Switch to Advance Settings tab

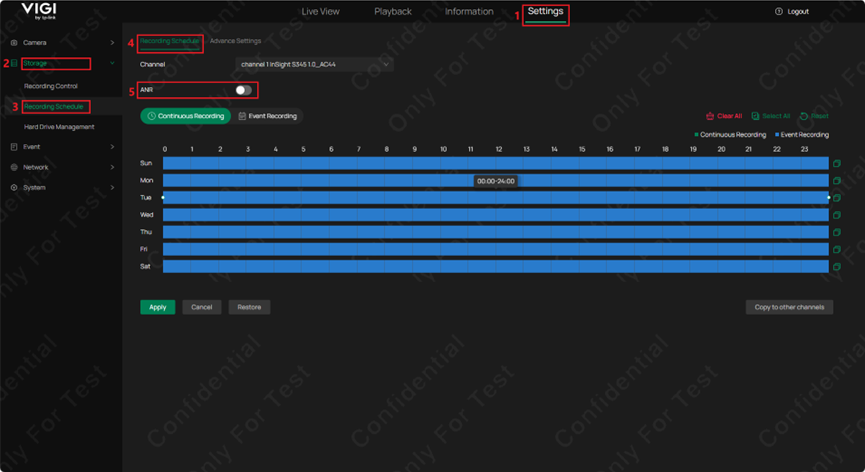236,41
